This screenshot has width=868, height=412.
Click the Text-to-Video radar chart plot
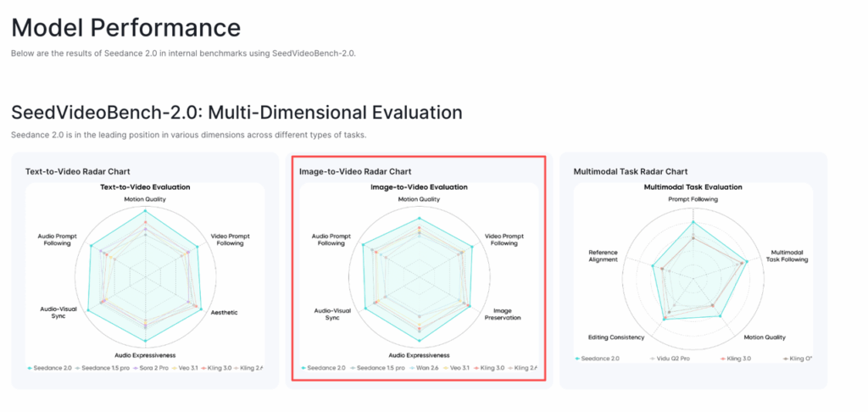[x=145, y=276]
